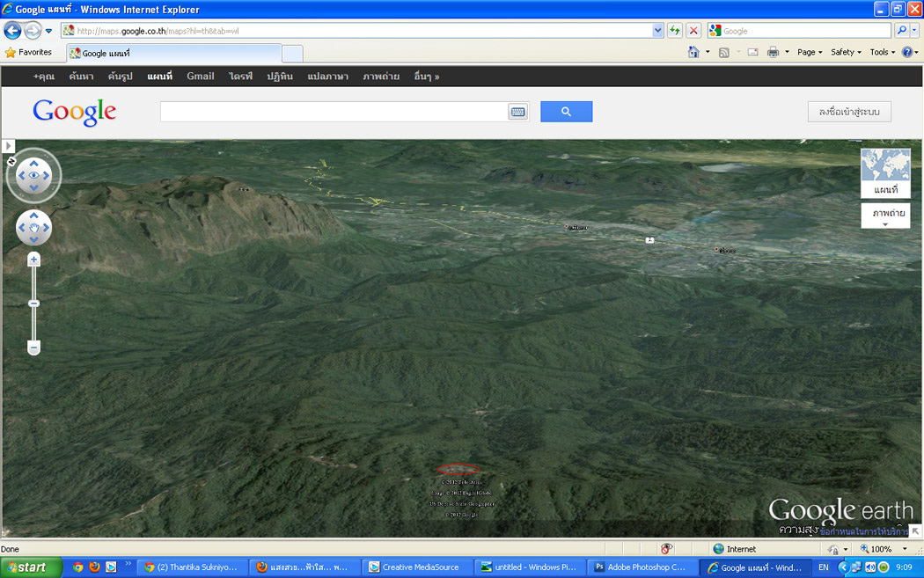Click the blue magnifier search button
Viewport: 924px width, 578px height.
[566, 112]
